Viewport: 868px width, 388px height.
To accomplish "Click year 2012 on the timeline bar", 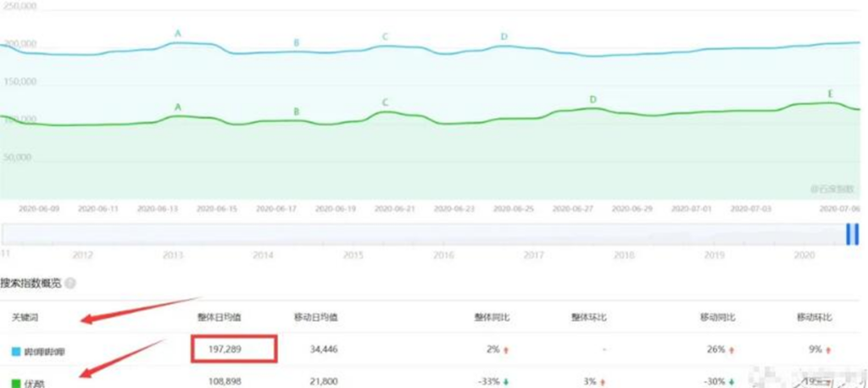I will point(82,255).
